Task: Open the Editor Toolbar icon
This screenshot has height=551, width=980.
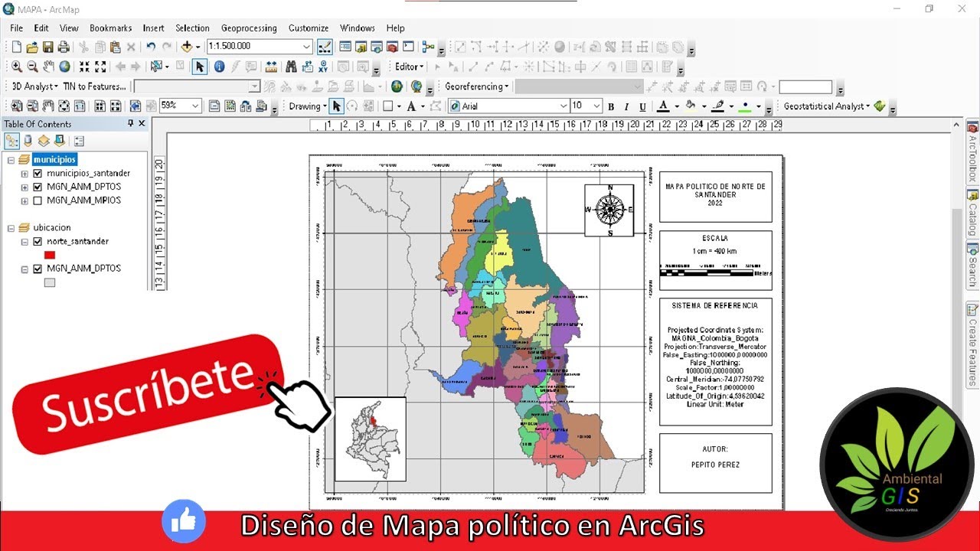Action: pyautogui.click(x=324, y=47)
